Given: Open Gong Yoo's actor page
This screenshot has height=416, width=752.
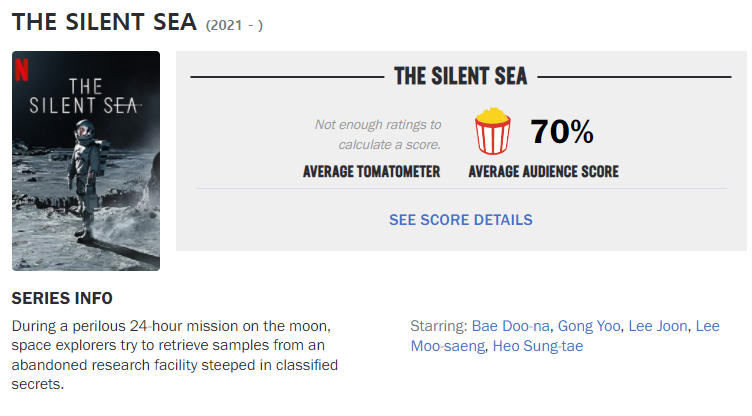Looking at the screenshot, I should [x=589, y=326].
